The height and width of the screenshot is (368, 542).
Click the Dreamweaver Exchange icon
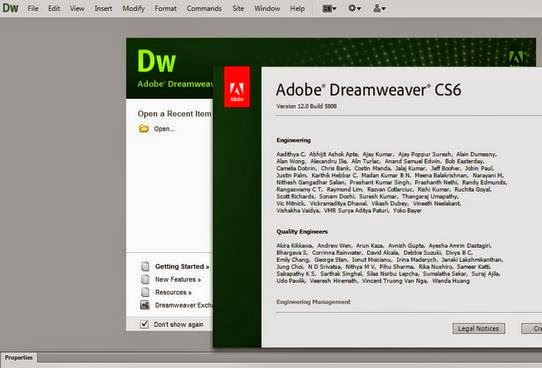pos(145,305)
